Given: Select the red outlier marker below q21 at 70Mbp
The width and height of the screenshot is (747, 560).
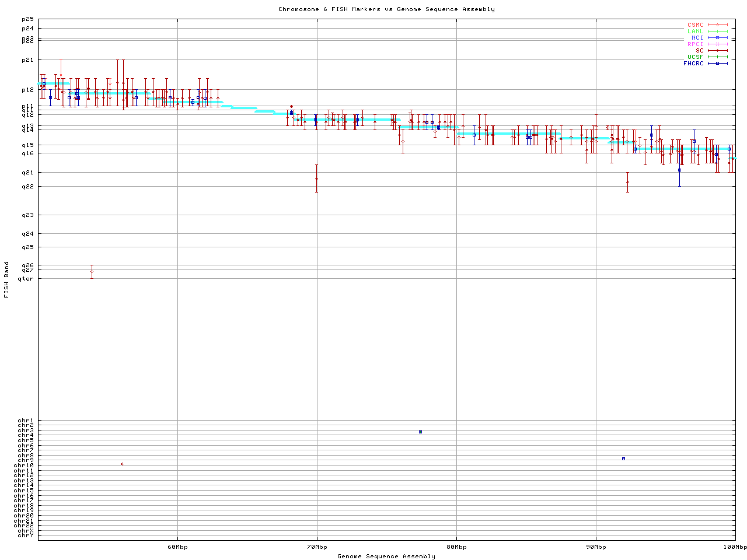Looking at the screenshot, I should (x=316, y=178).
